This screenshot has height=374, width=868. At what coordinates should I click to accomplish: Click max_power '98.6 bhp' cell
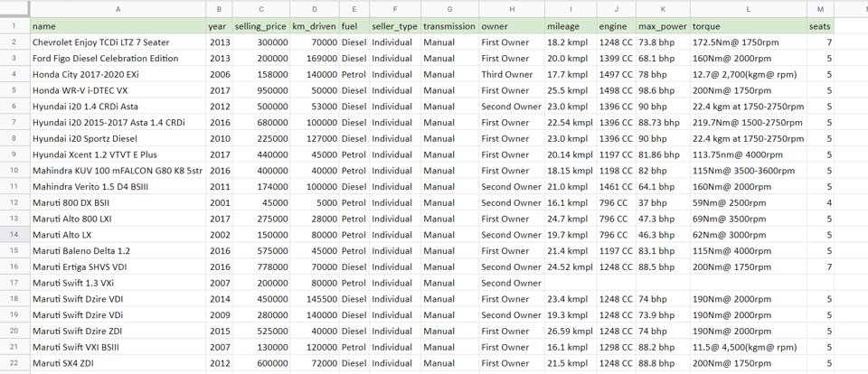(663, 90)
